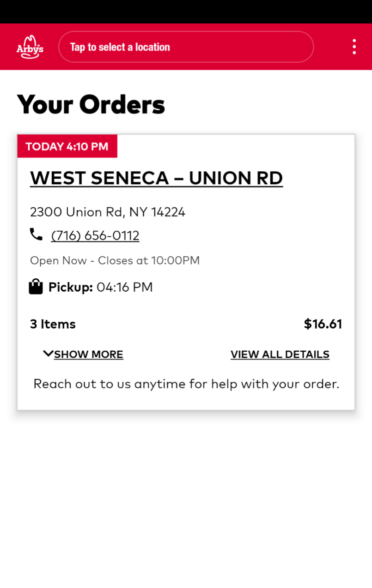Tap the Arby's logo in header
The height and width of the screenshot is (588, 372).
30,47
